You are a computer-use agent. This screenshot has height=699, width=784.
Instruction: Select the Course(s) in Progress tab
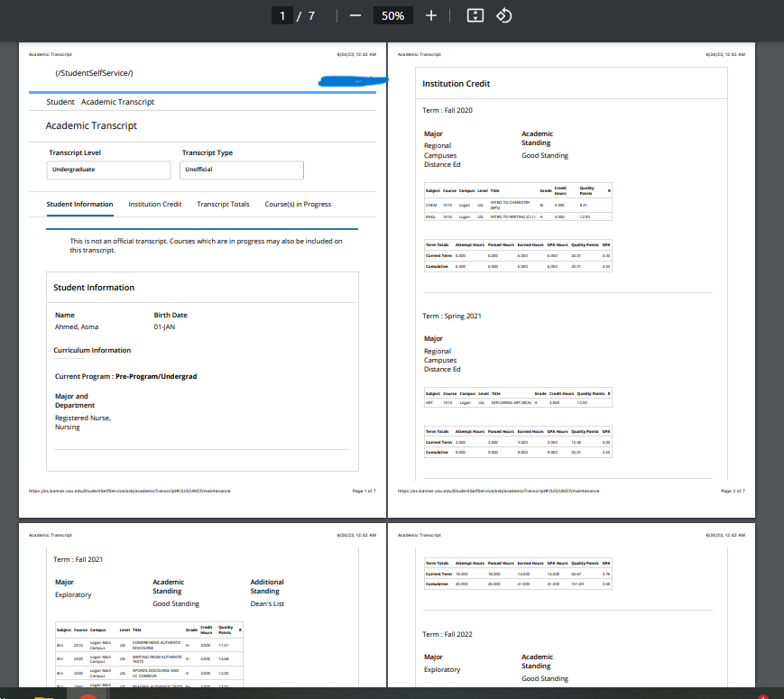pos(298,205)
